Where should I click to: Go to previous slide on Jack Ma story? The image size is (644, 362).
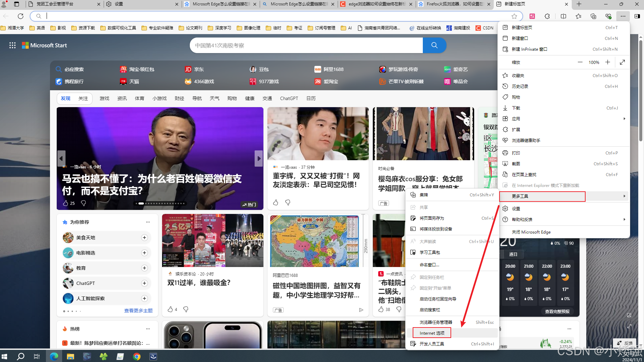coord(61,158)
